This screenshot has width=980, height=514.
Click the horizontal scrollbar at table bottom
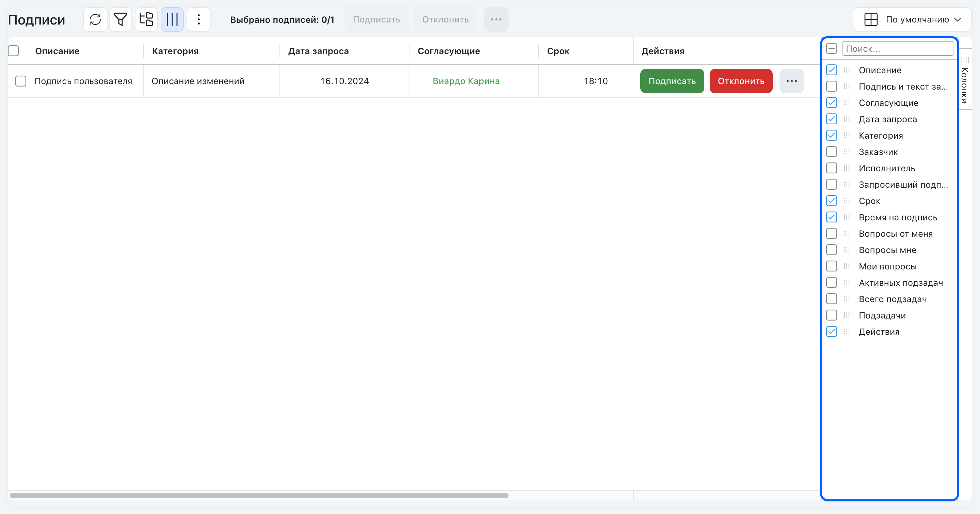pyautogui.click(x=259, y=495)
